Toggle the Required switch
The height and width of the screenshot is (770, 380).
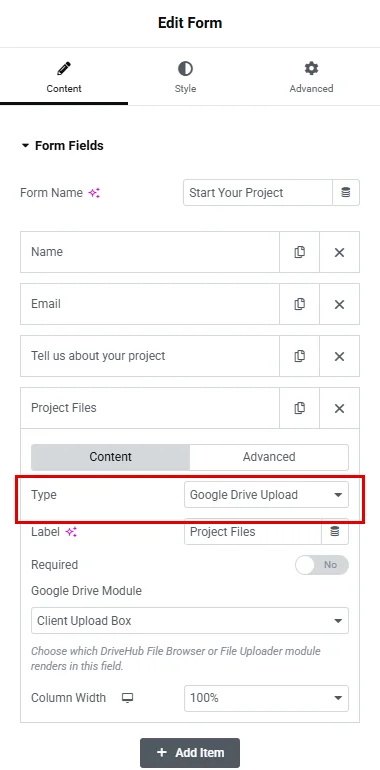(x=322, y=565)
